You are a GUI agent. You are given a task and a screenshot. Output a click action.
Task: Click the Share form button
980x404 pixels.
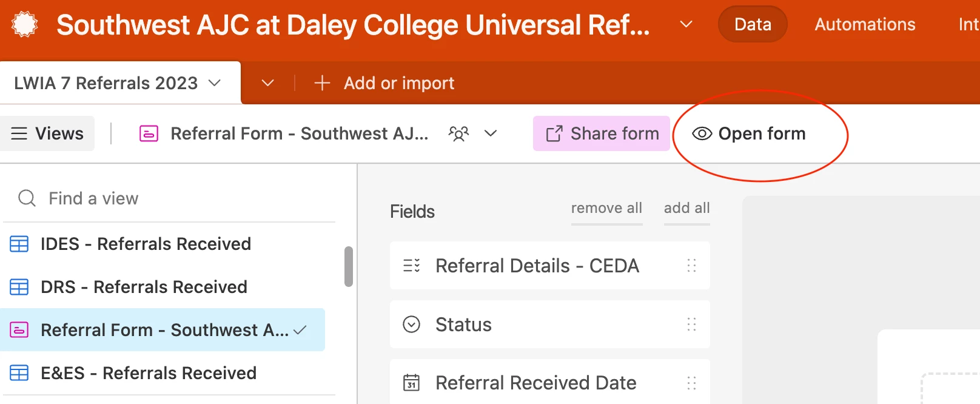602,133
